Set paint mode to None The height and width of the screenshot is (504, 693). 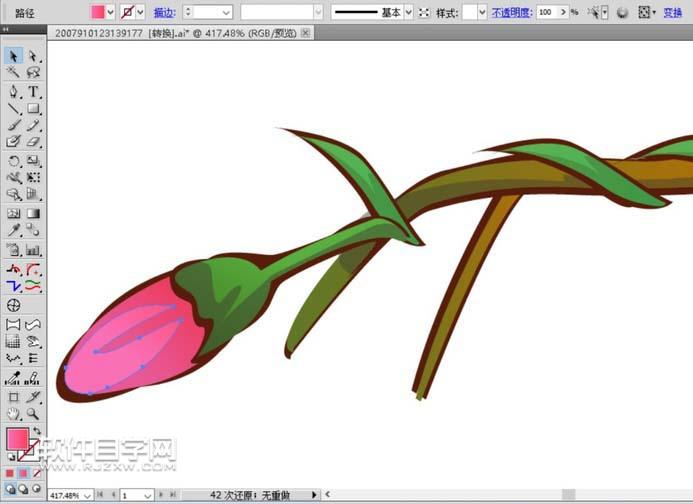click(37, 473)
